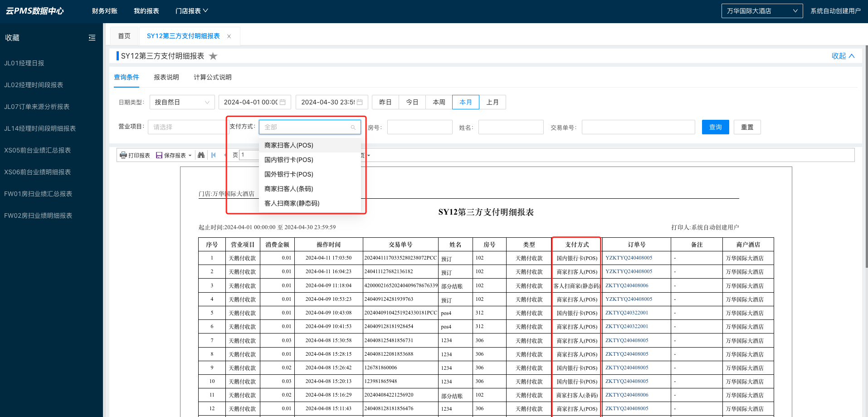
Task: Click 系统自动创建用户 user name
Action: (835, 11)
